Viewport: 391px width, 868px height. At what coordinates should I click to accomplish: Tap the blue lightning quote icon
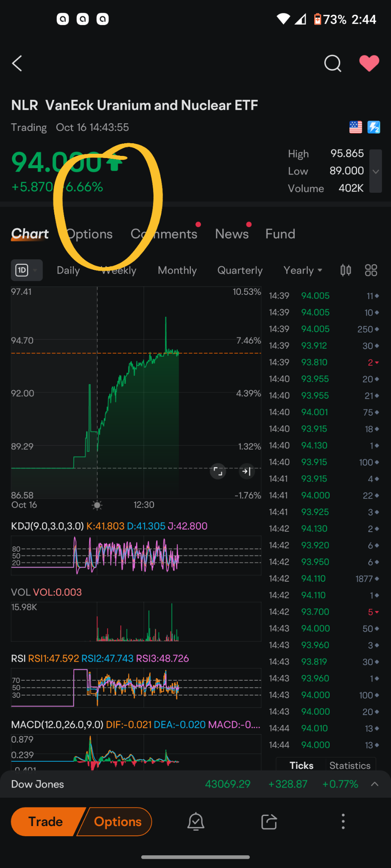374,127
